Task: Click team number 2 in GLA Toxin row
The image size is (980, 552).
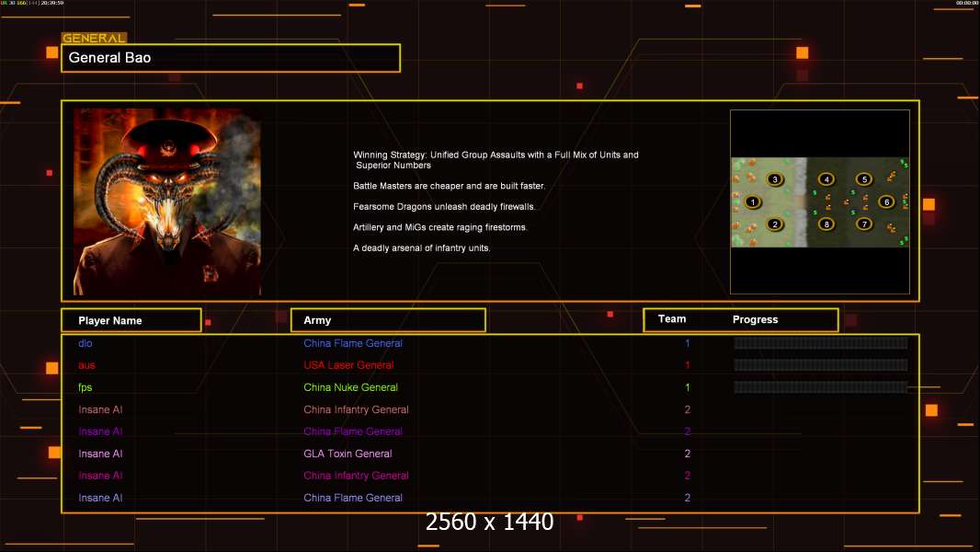Action: [x=687, y=454]
